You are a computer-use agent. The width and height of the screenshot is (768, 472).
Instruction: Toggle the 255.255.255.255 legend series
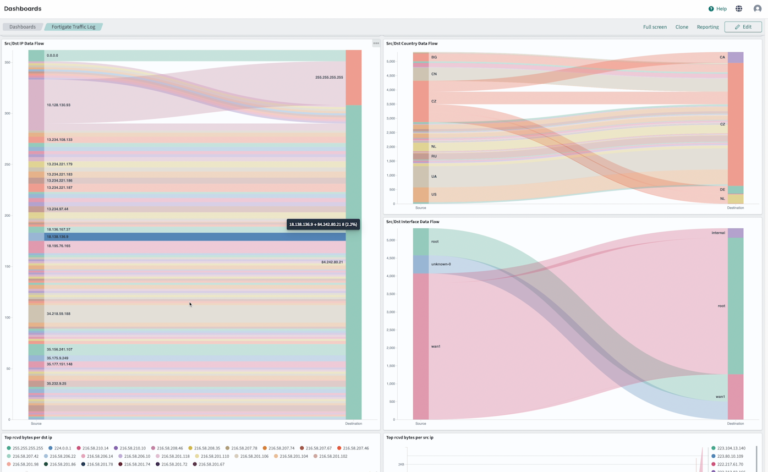(x=24, y=448)
